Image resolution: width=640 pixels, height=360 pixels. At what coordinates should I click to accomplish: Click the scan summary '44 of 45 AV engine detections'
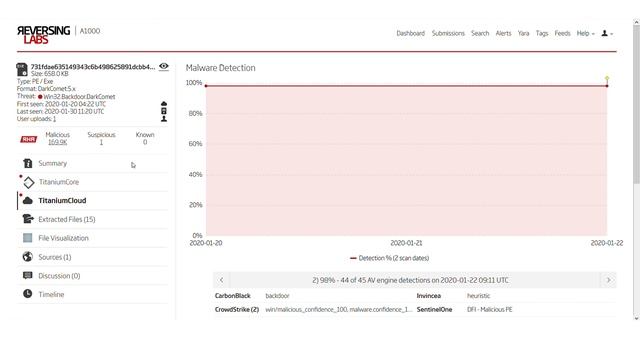410,280
